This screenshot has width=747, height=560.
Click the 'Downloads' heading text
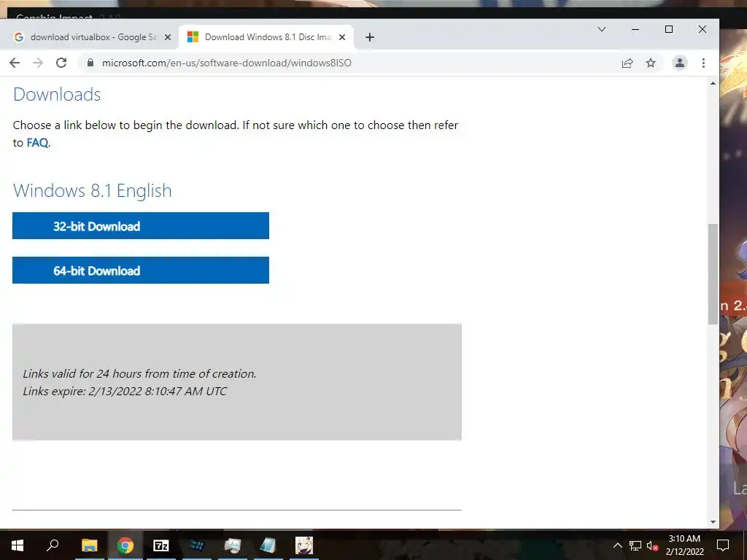point(57,94)
